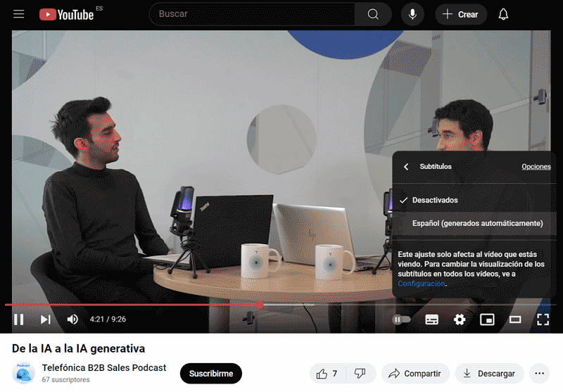
Task: Click the Subtítulos menu header
Action: click(436, 167)
